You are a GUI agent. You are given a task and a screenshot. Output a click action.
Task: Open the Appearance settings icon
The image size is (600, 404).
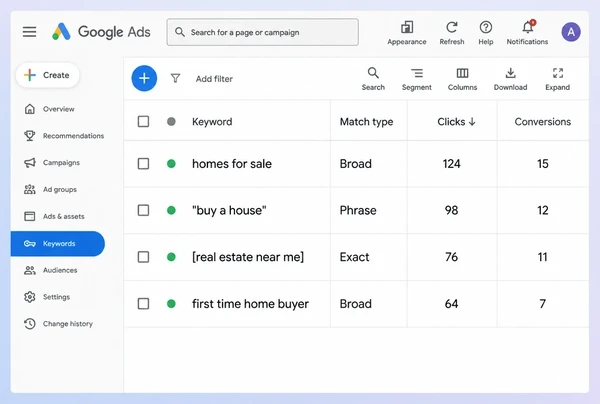[406, 33]
